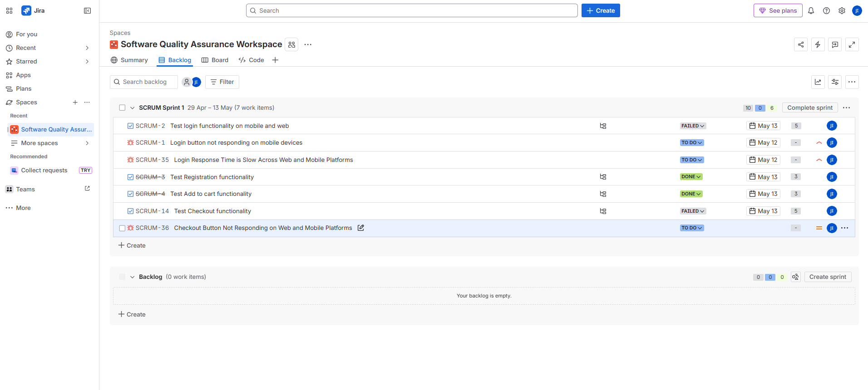The height and width of the screenshot is (390, 868).
Task: Open For you in sidebar
Action: point(49,34)
